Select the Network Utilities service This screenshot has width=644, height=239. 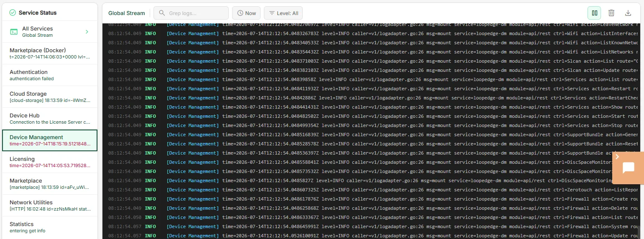(50, 206)
